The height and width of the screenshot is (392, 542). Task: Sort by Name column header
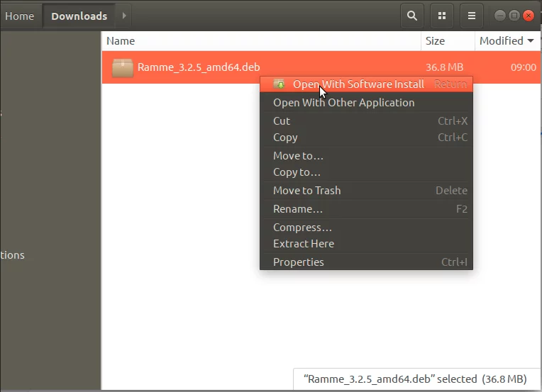coord(262,40)
